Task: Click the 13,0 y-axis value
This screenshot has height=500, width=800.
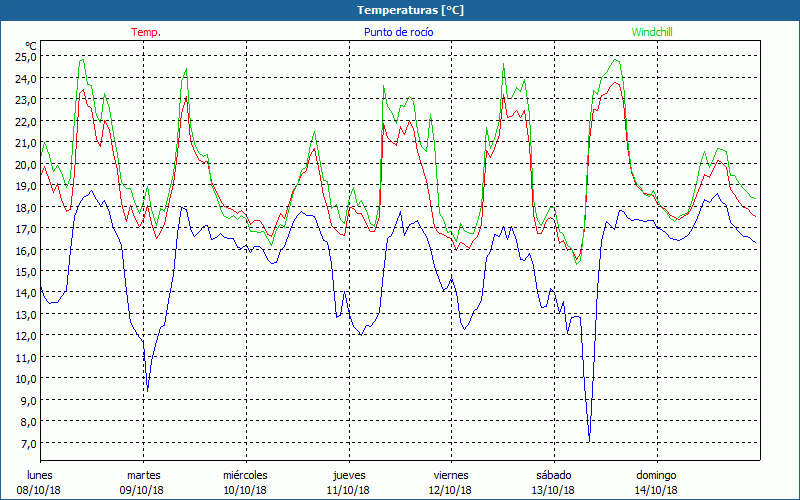Action: 26,315
